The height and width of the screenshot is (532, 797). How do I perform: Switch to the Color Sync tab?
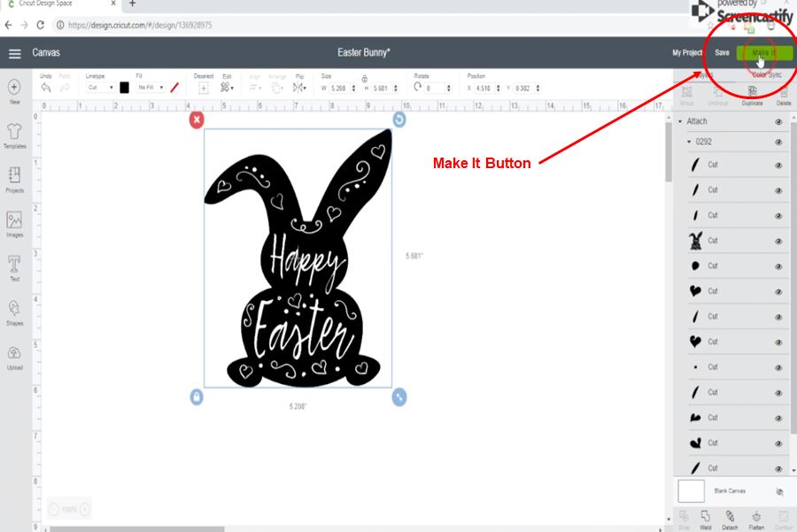pos(767,74)
